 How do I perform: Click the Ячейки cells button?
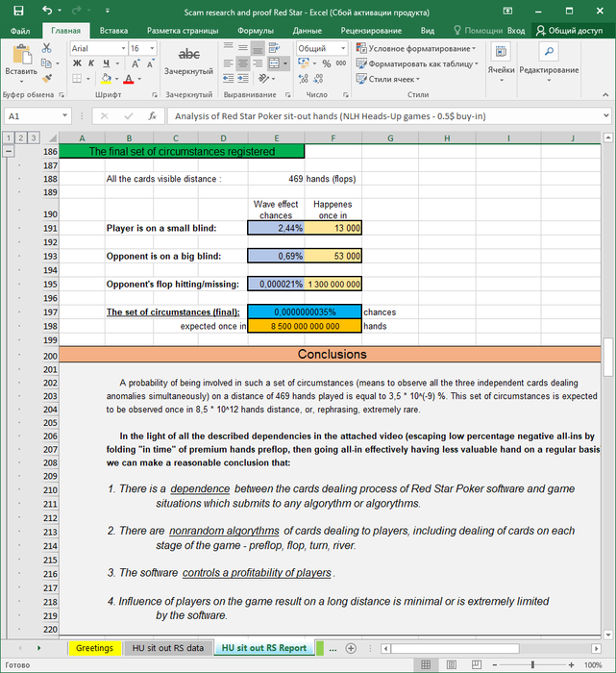(501, 62)
